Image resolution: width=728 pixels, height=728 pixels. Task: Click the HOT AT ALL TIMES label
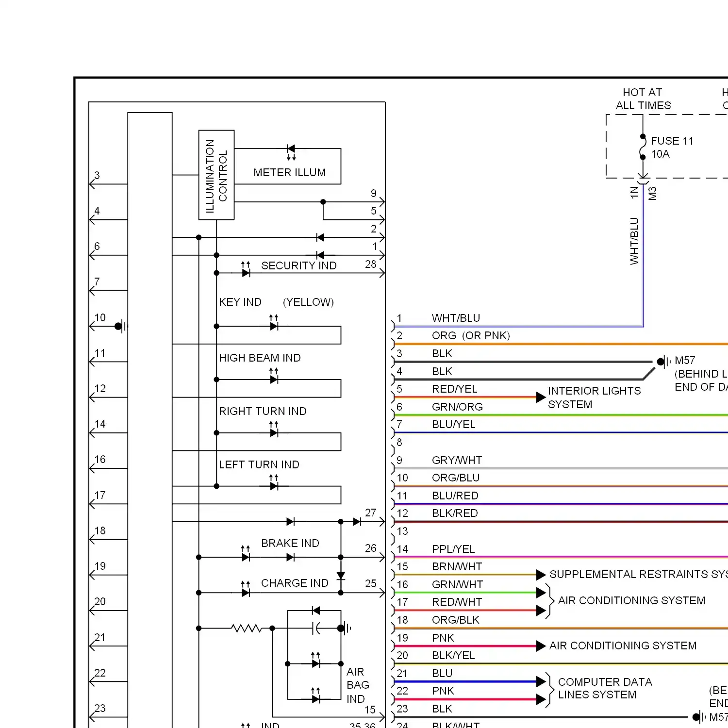coord(643,99)
